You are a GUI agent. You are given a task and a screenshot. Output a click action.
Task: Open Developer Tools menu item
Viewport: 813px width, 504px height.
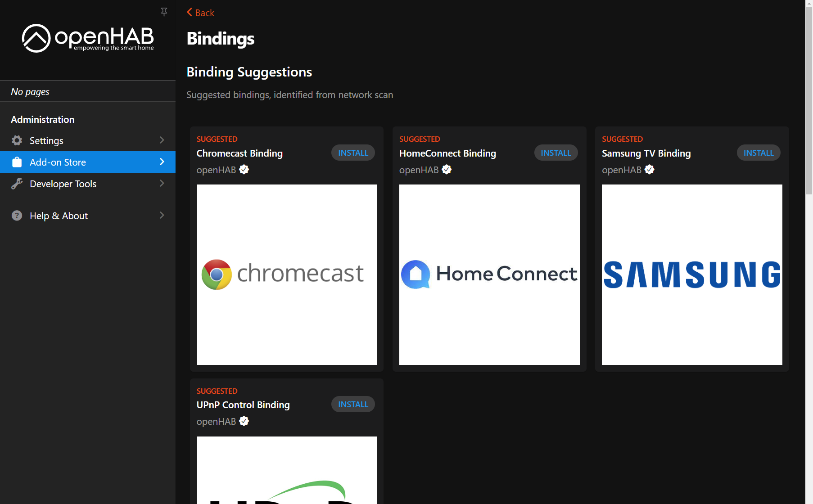click(88, 184)
